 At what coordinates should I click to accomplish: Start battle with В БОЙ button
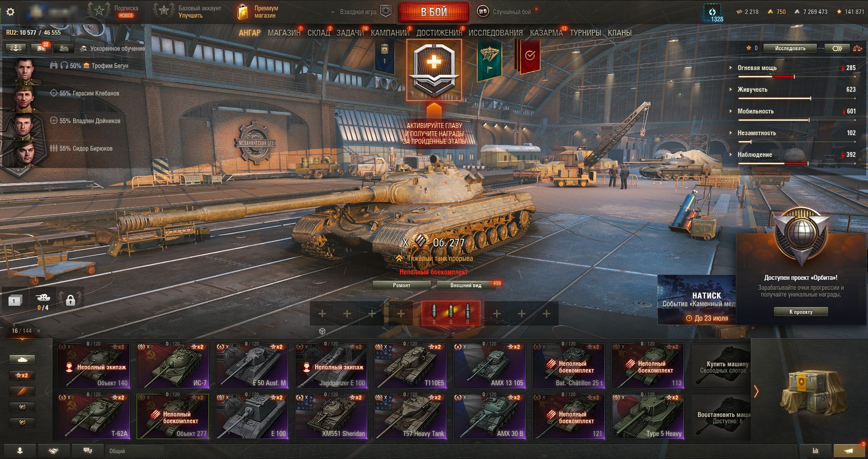(x=434, y=12)
